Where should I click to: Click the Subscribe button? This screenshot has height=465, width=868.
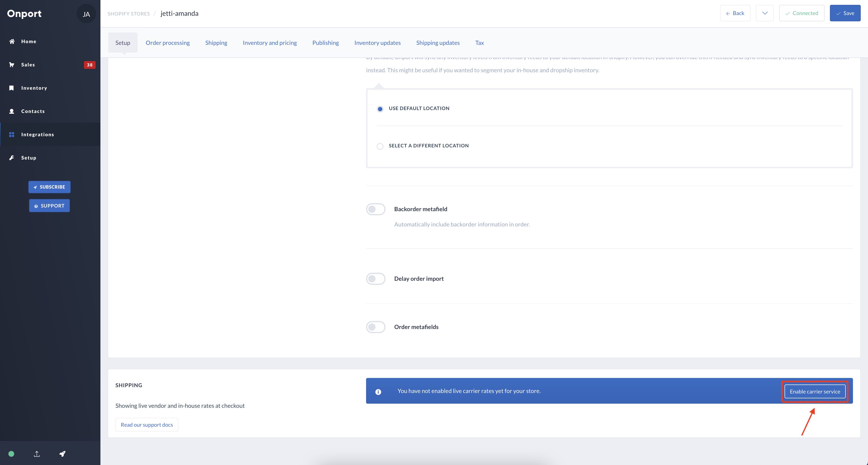click(x=49, y=187)
